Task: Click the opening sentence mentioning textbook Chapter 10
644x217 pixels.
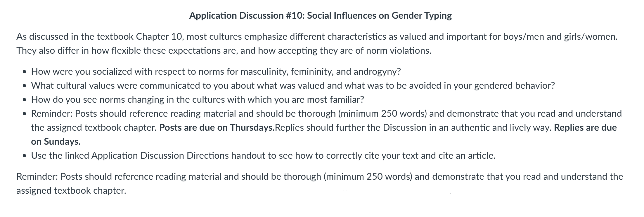Action: 317,37
